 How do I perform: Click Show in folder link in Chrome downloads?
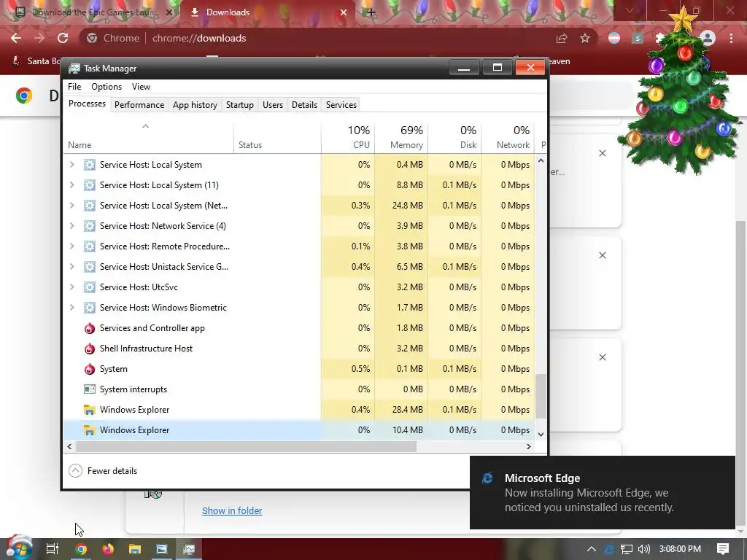coord(232,511)
